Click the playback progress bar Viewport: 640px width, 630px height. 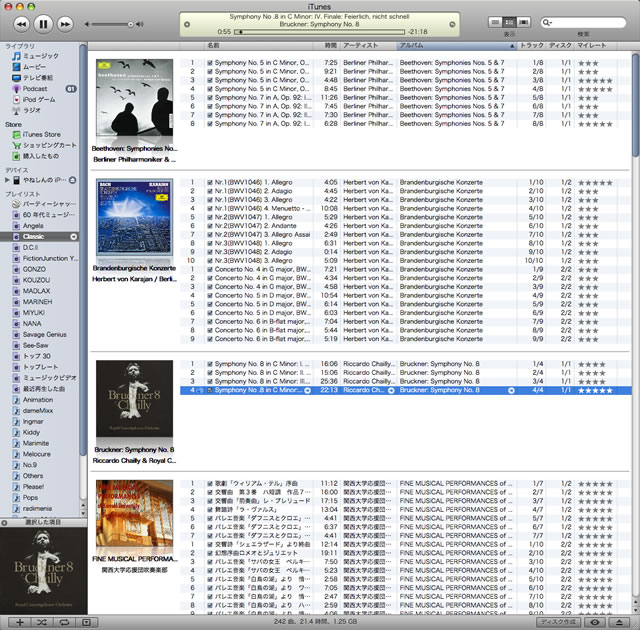[319, 32]
